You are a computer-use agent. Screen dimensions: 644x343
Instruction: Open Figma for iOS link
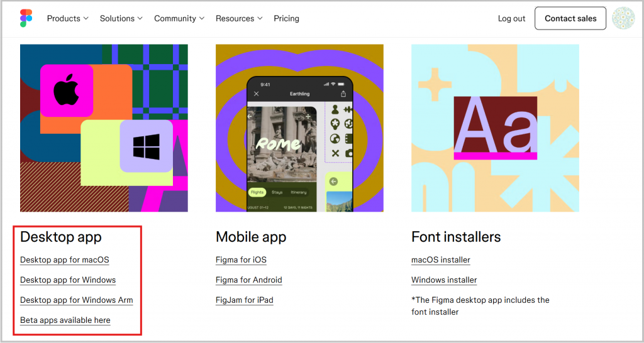(x=241, y=259)
